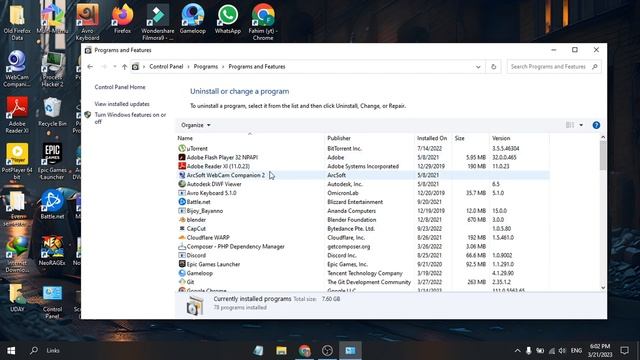640x360 pixels.
Task: Open the NeoRAGEx desktop icon
Action: tap(52, 251)
